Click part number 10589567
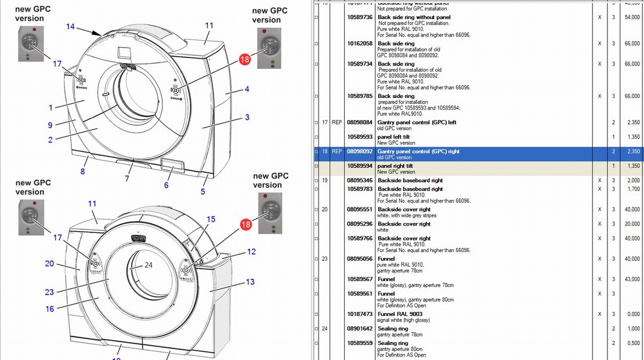The height and width of the screenshot is (360, 644). 360,279
